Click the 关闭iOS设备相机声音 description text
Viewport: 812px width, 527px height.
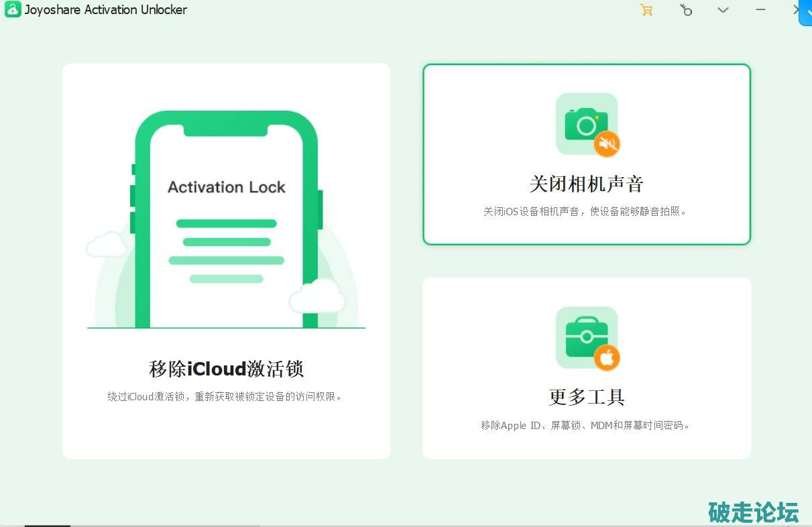click(x=586, y=211)
